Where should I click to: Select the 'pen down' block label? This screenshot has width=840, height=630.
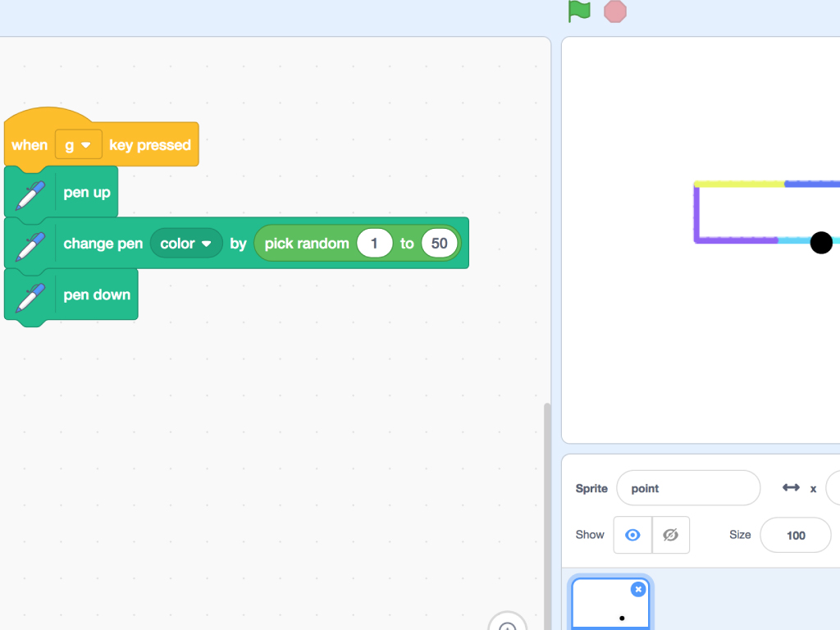coord(97,294)
